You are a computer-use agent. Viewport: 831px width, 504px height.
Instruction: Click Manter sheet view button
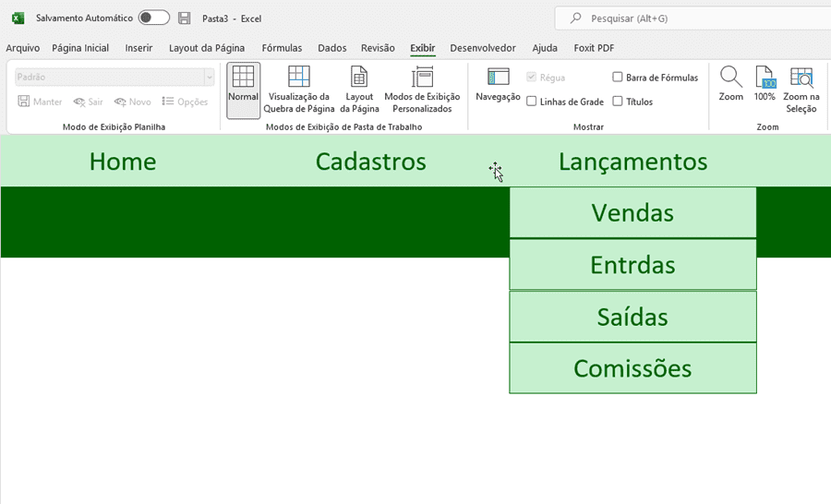point(40,102)
